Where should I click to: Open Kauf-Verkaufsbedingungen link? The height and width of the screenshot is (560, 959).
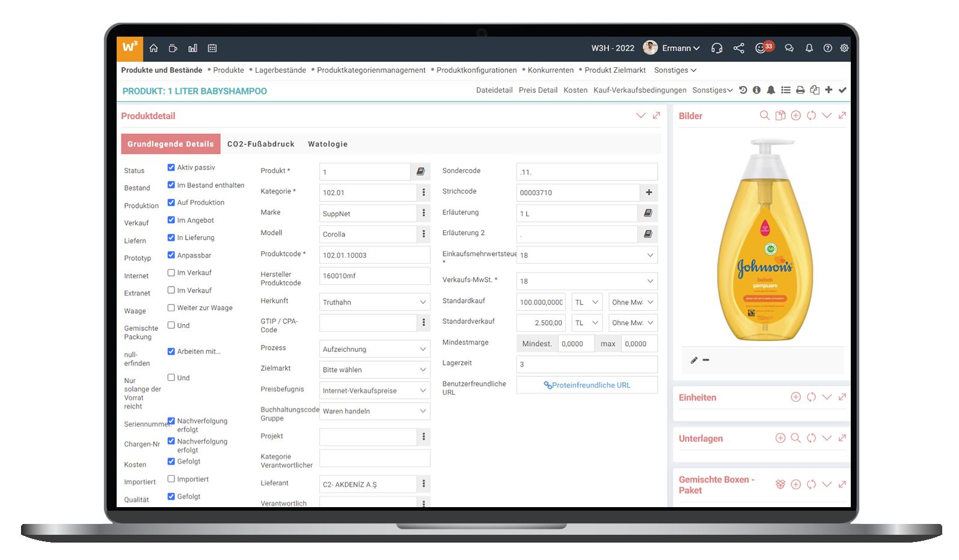coord(640,90)
